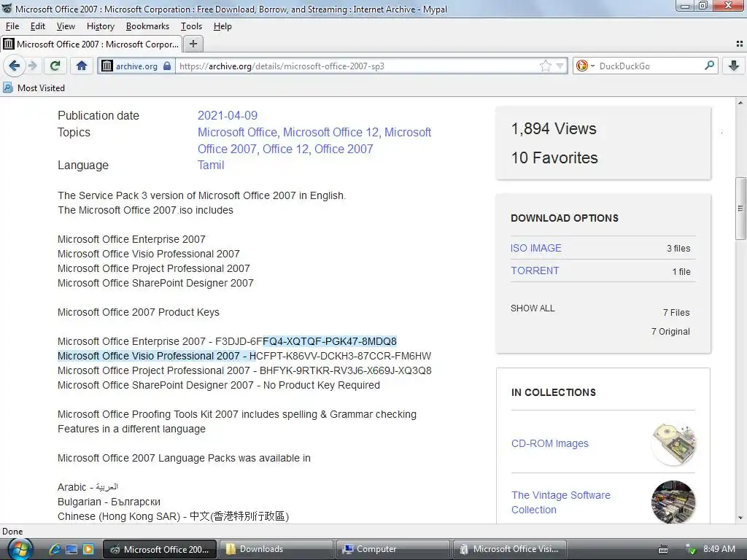Click the keyboard tray icon

pyautogui.click(x=663, y=550)
